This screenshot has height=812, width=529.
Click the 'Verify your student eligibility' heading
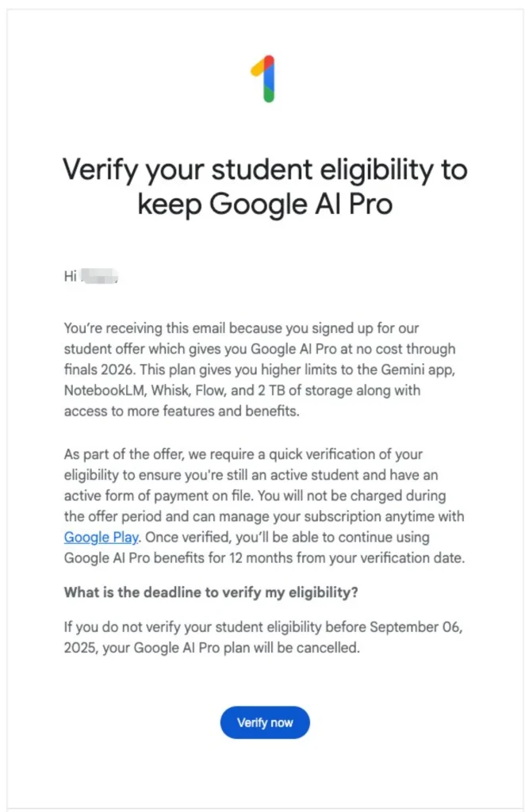tap(264, 169)
